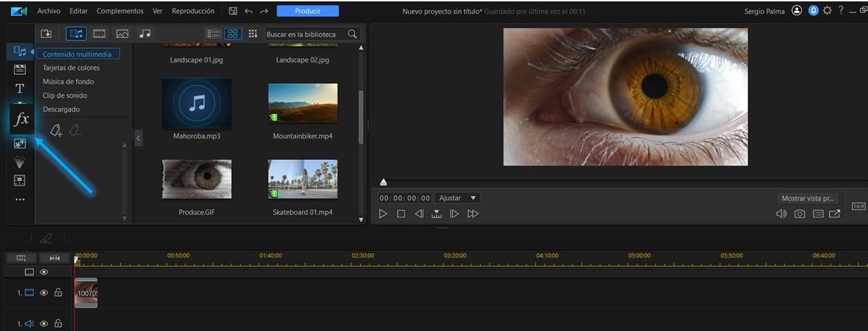868x331 pixels.
Task: Open the Title room (T icon)
Action: [x=20, y=88]
